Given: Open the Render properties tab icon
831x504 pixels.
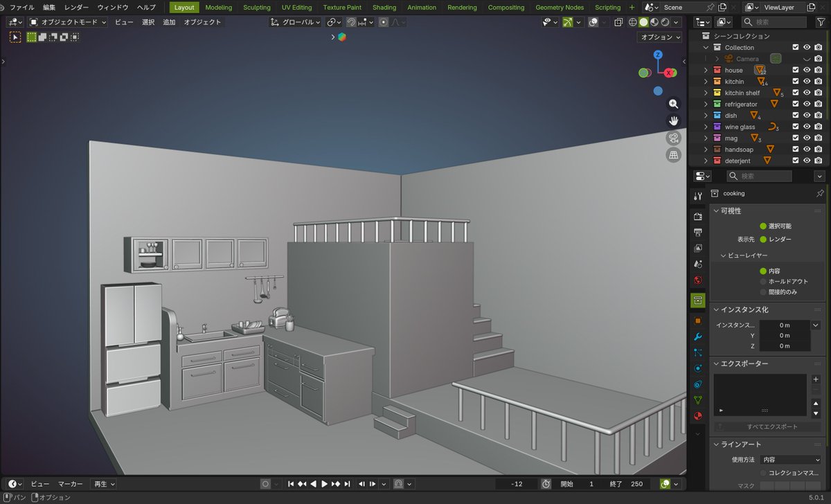Looking at the screenshot, I should (698, 217).
